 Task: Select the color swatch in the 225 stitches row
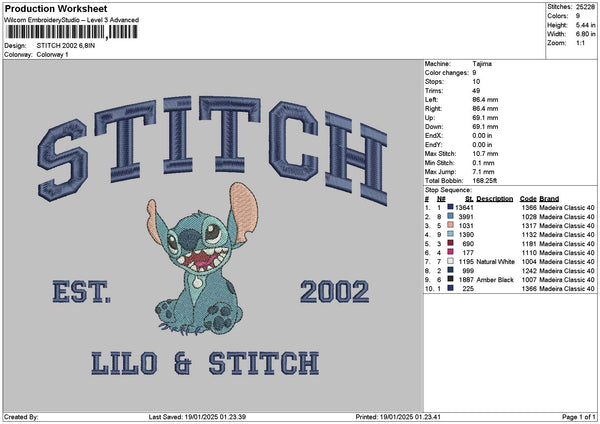tap(450, 289)
